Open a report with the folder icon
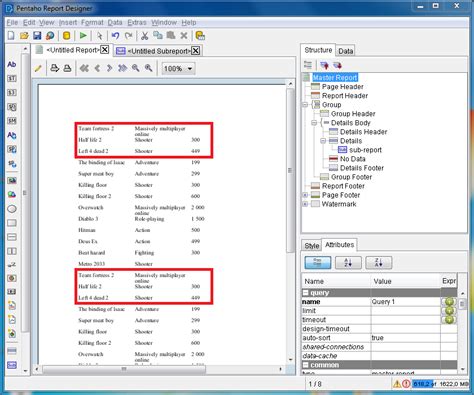Screen dimensions: 474x395 (x=24, y=36)
